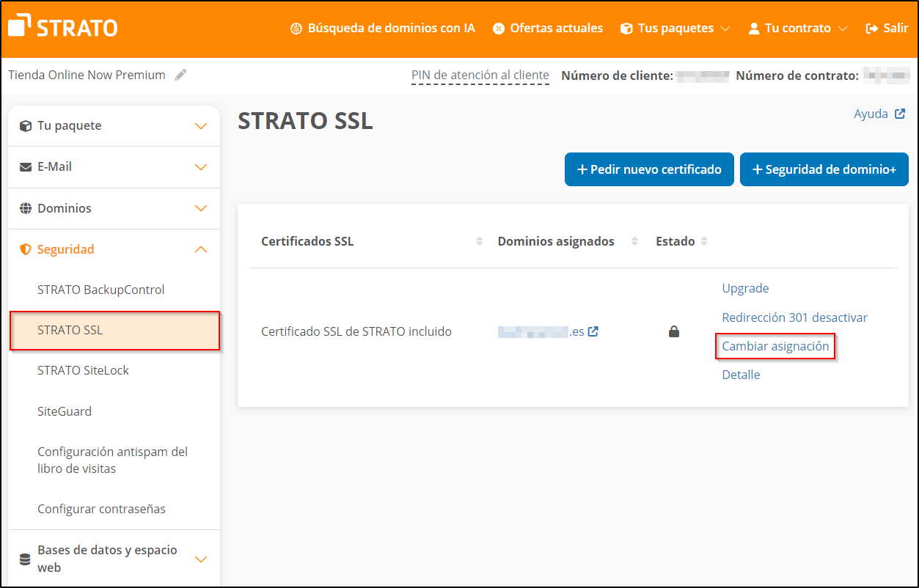Expand the E-Mail section chevron

click(200, 166)
